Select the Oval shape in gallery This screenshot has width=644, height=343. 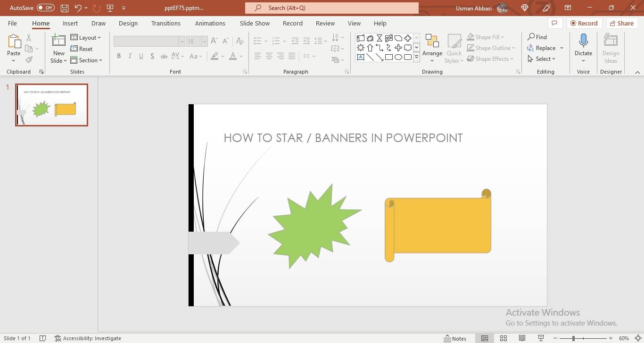point(398,57)
